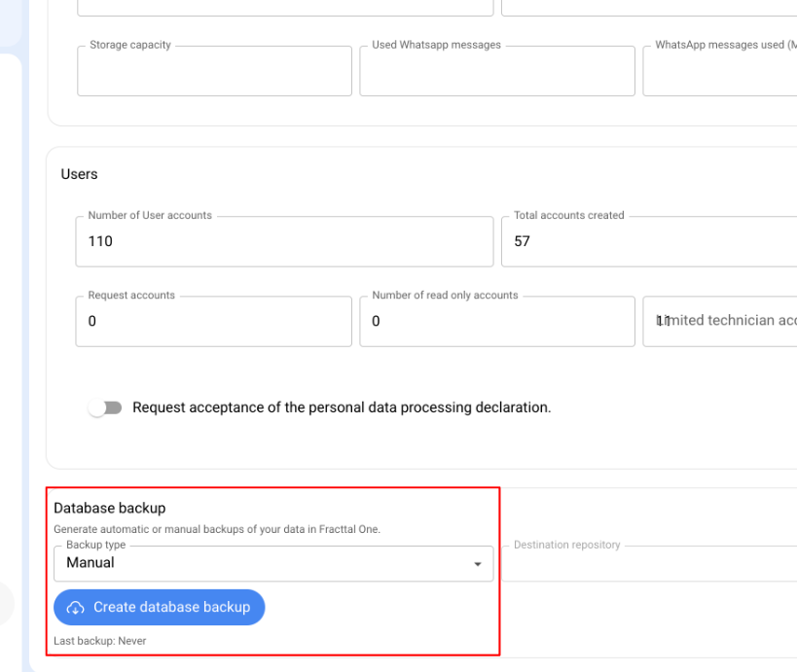
Task: Click the WhatsApp messages used field at right
Action: [720, 72]
